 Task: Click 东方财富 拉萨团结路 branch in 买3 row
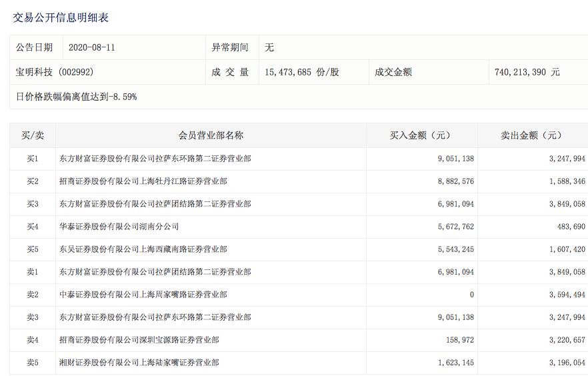click(x=155, y=204)
